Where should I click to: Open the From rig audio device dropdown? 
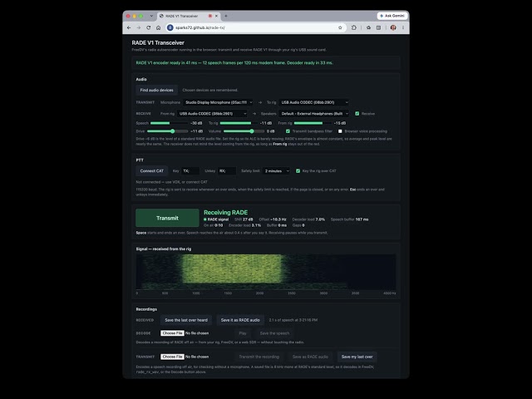coord(212,114)
